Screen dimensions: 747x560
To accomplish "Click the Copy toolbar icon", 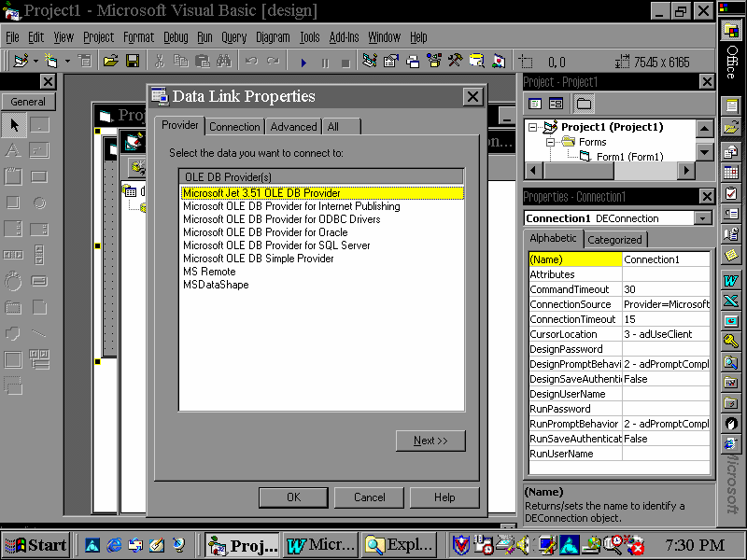I will pyautogui.click(x=181, y=61).
